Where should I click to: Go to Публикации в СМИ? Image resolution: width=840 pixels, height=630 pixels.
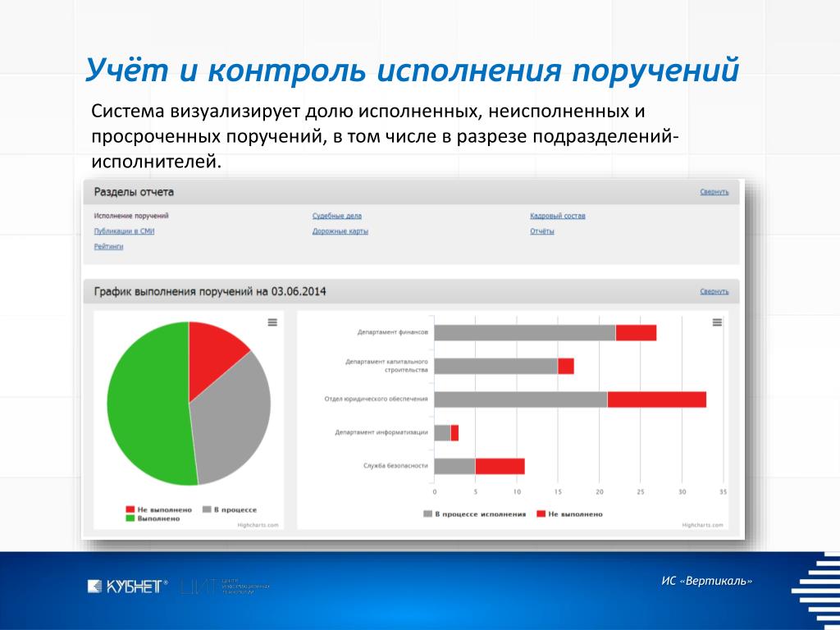pyautogui.click(x=125, y=231)
